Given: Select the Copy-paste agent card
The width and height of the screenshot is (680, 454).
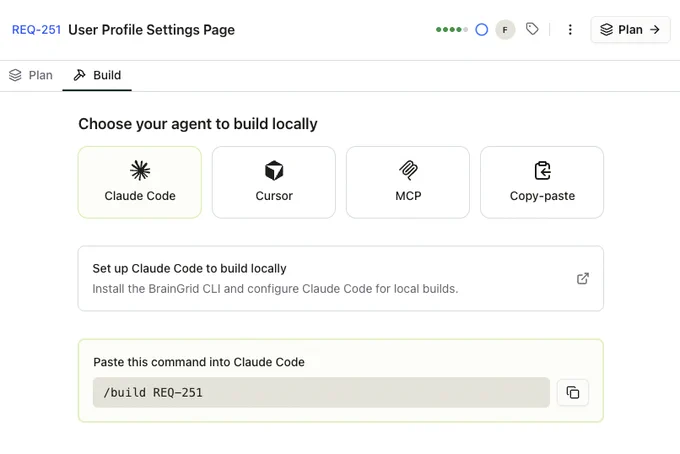Looking at the screenshot, I should (542, 182).
